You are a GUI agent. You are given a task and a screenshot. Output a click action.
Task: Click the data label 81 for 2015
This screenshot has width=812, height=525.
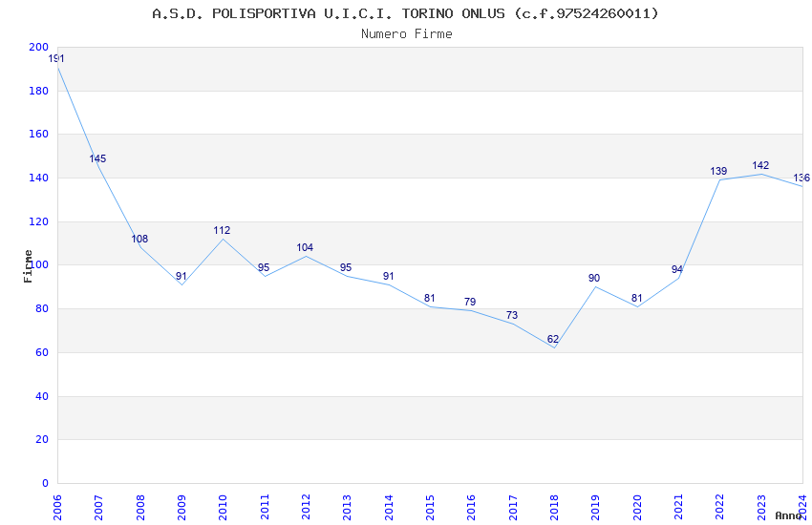[429, 298]
